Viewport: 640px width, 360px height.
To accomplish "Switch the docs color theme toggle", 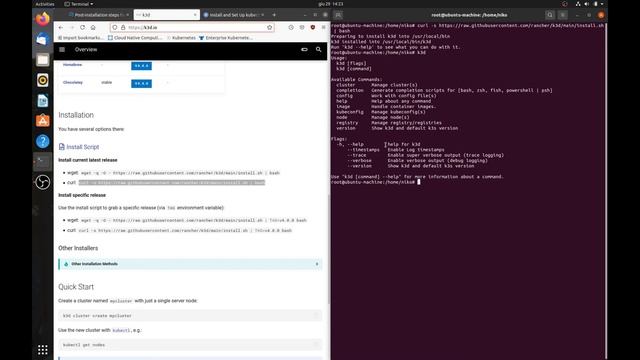I will pos(304,49).
